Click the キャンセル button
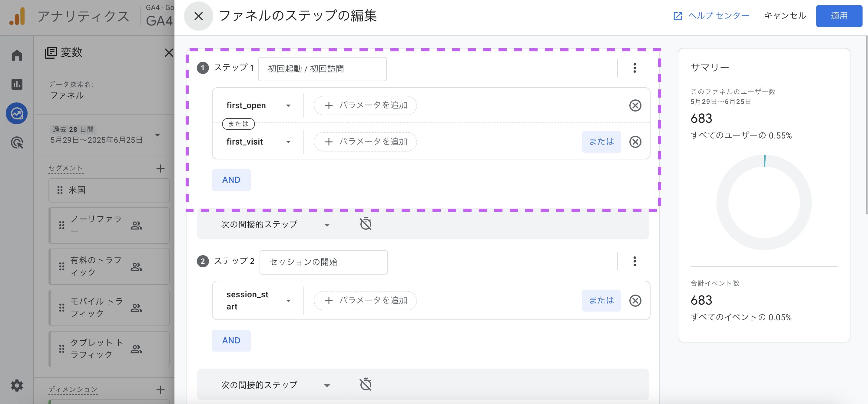Viewport: 868px width, 404px height. pos(785,15)
